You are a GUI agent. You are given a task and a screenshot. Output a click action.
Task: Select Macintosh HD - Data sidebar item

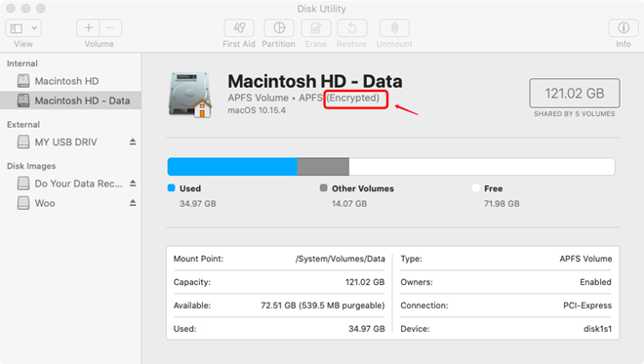pos(70,101)
